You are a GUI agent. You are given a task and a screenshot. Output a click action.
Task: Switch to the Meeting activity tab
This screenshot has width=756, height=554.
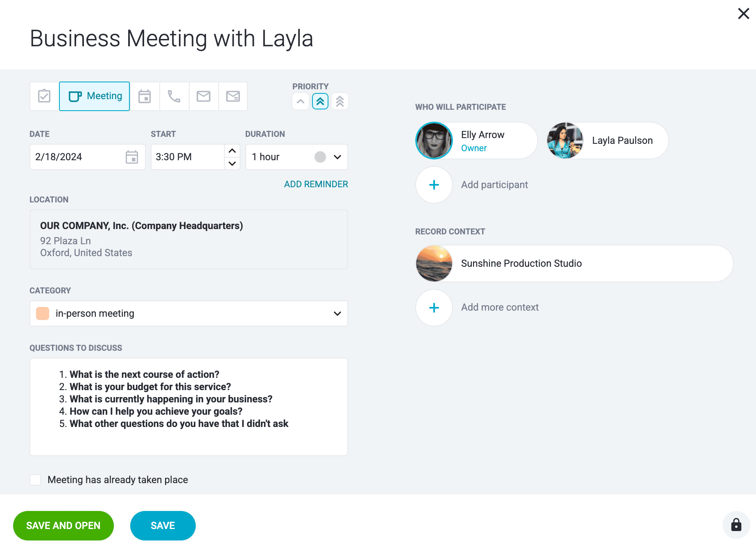click(95, 96)
